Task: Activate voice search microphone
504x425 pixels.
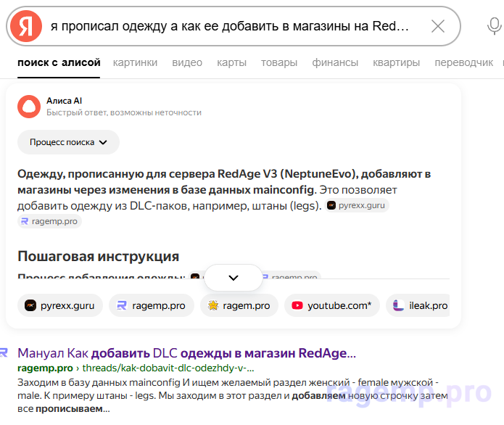Action: 494,27
